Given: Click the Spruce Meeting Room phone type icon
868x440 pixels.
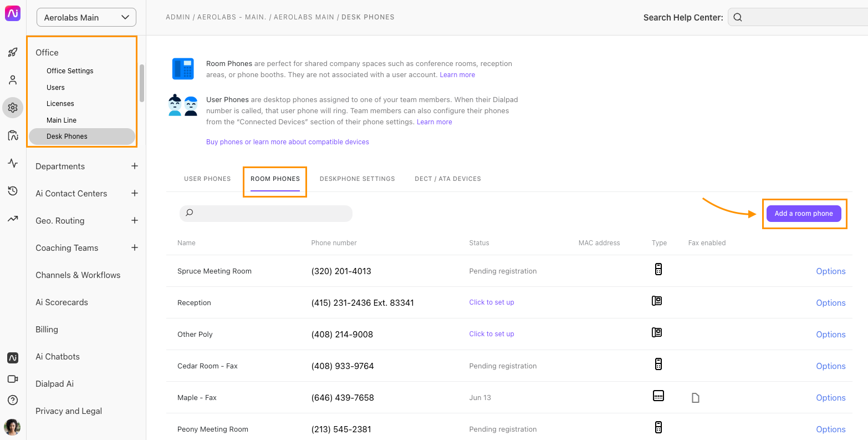Looking at the screenshot, I should coord(658,270).
